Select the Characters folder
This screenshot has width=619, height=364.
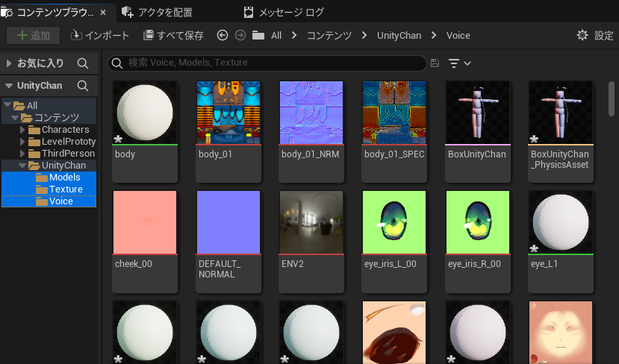[x=58, y=129]
